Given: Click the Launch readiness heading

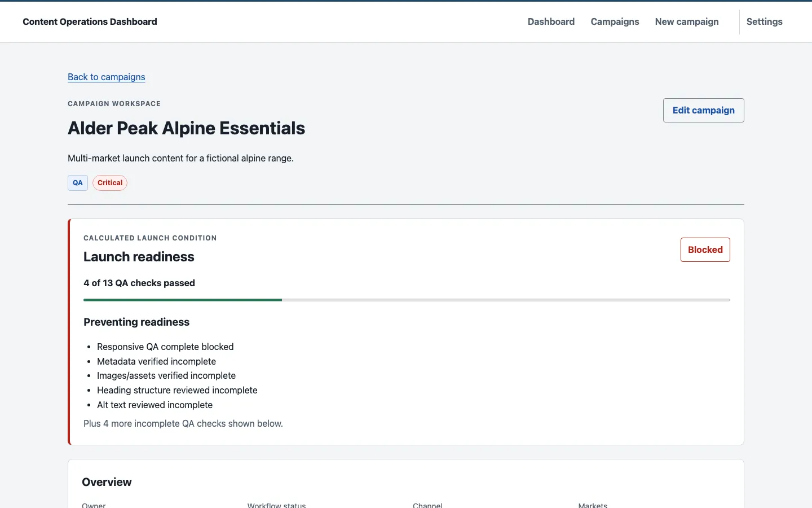Looking at the screenshot, I should pos(139,257).
